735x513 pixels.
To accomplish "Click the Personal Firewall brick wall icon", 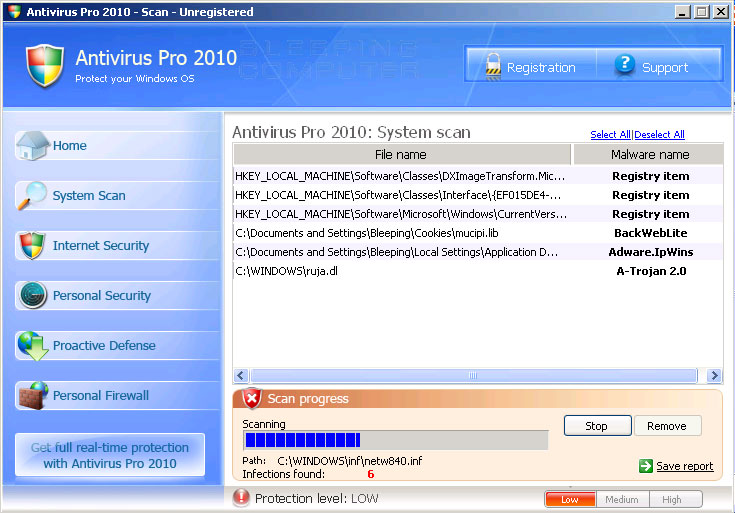I will pyautogui.click(x=33, y=396).
